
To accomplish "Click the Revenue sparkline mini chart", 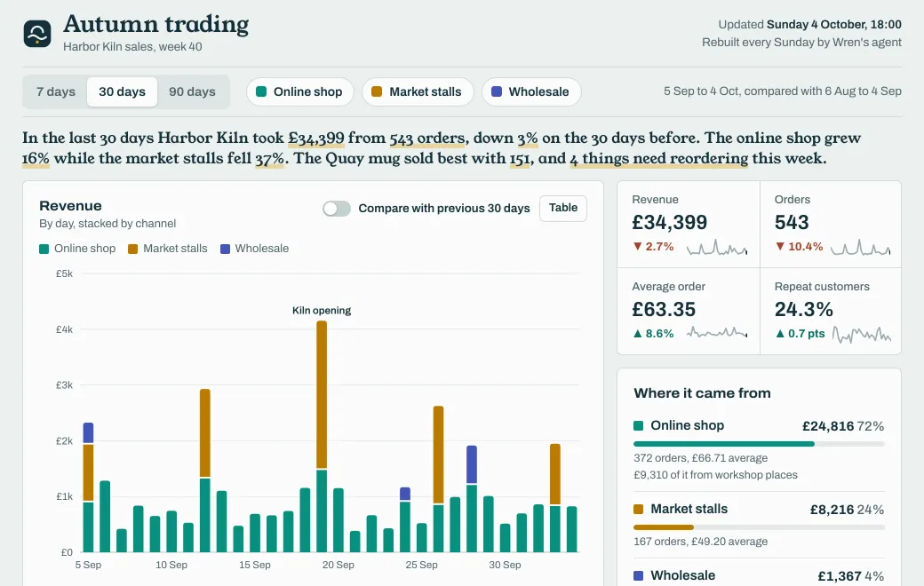I will pos(717,248).
